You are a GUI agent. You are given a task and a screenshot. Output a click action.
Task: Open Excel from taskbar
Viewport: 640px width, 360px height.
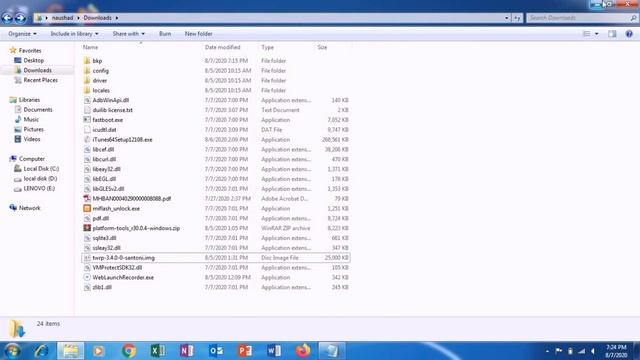pyautogui.click(x=158, y=351)
